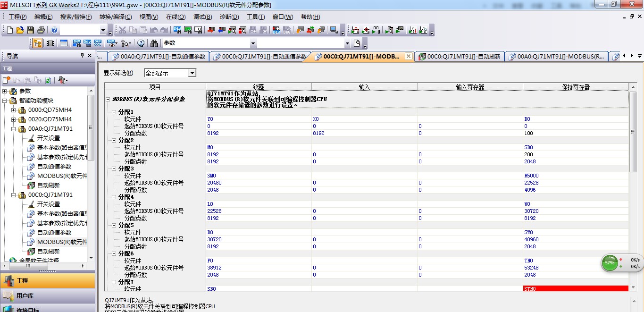Click the Cut scissors icon
This screenshot has height=312, width=644.
click(122, 30)
